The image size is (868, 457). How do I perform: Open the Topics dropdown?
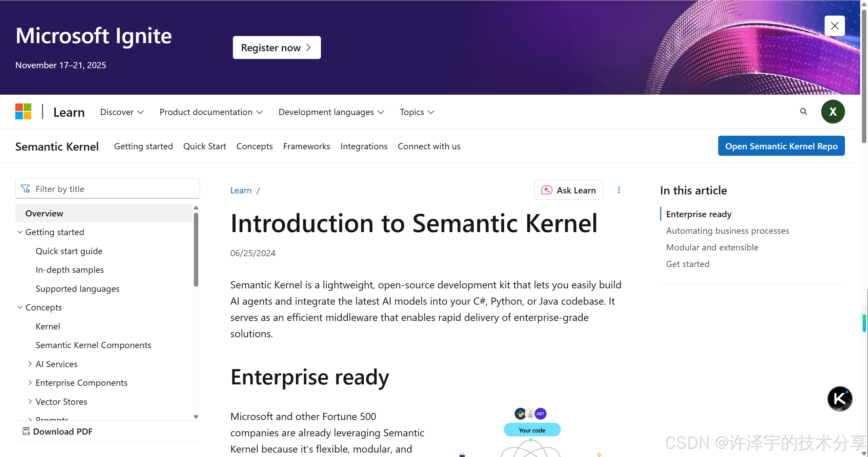pos(416,112)
